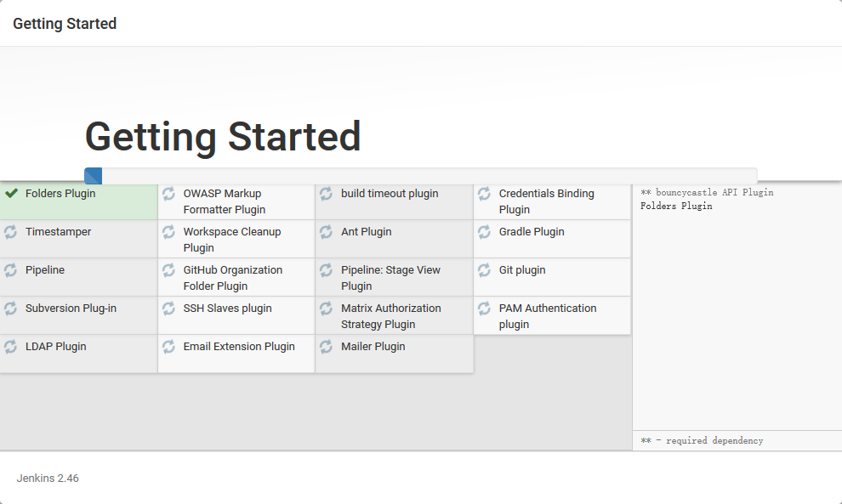842x504 pixels.
Task: Click the refresh icon next to LDAP Plugin
Action: 11,347
